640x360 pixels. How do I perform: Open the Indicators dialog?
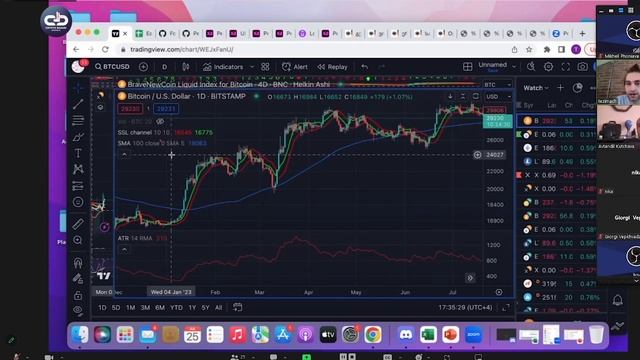point(223,67)
